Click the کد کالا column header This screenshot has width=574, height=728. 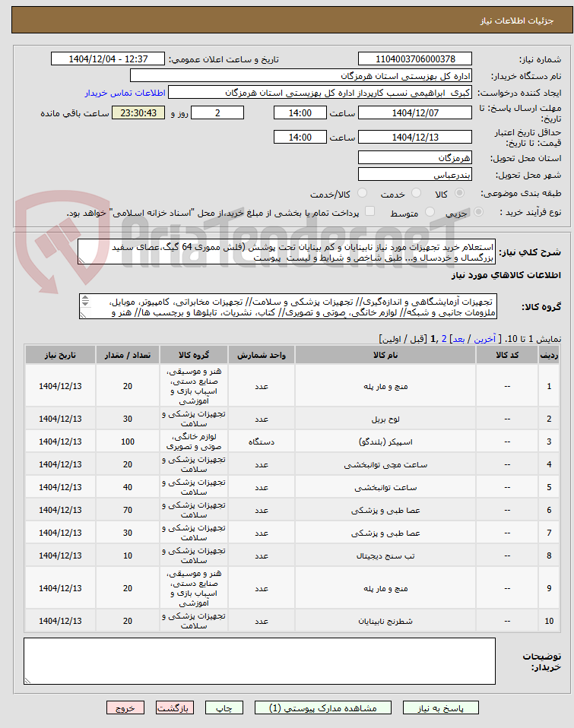coord(507,355)
